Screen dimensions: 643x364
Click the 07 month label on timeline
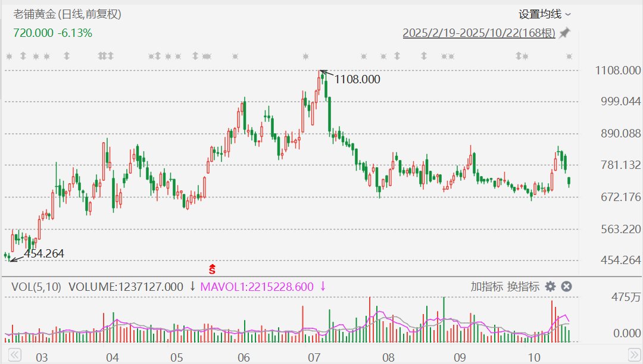point(314,357)
